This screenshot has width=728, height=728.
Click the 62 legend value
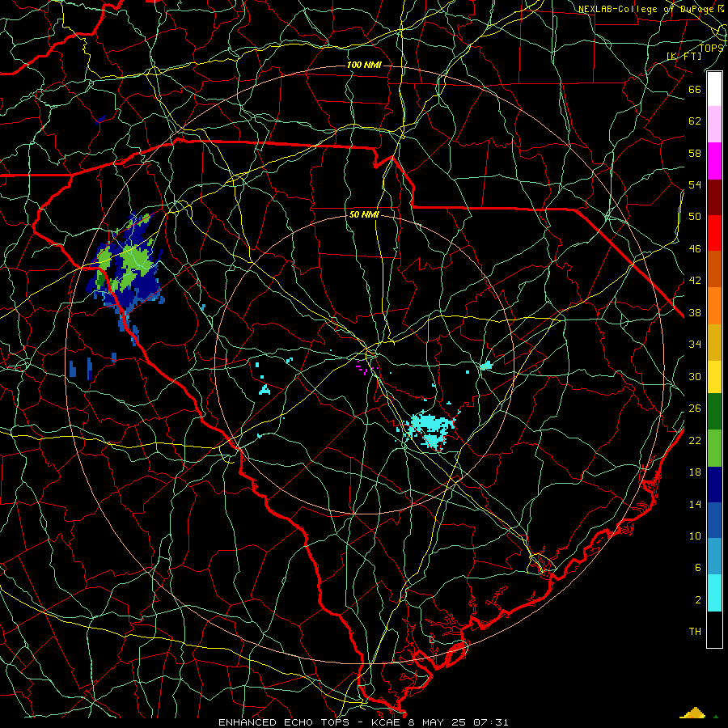[x=695, y=121]
